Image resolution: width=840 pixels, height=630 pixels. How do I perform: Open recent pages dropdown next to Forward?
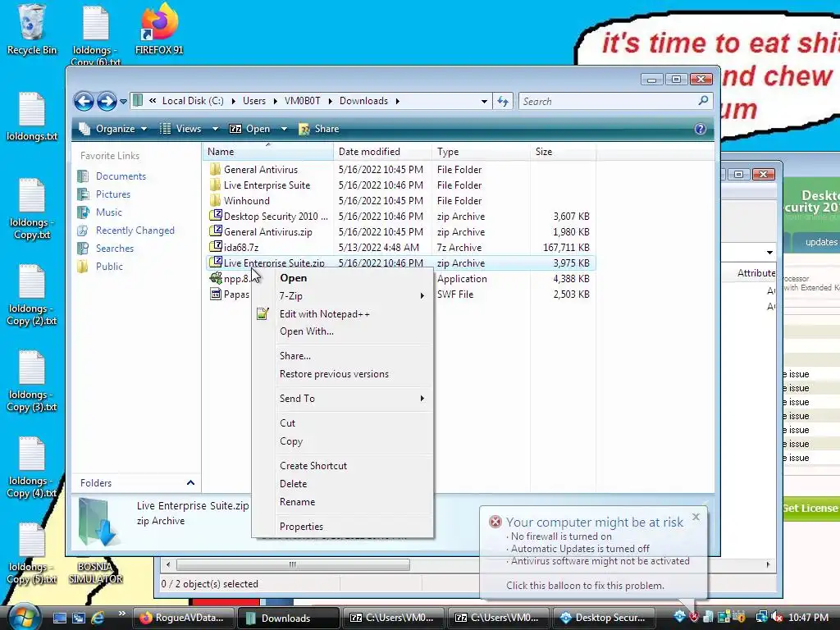coord(123,101)
